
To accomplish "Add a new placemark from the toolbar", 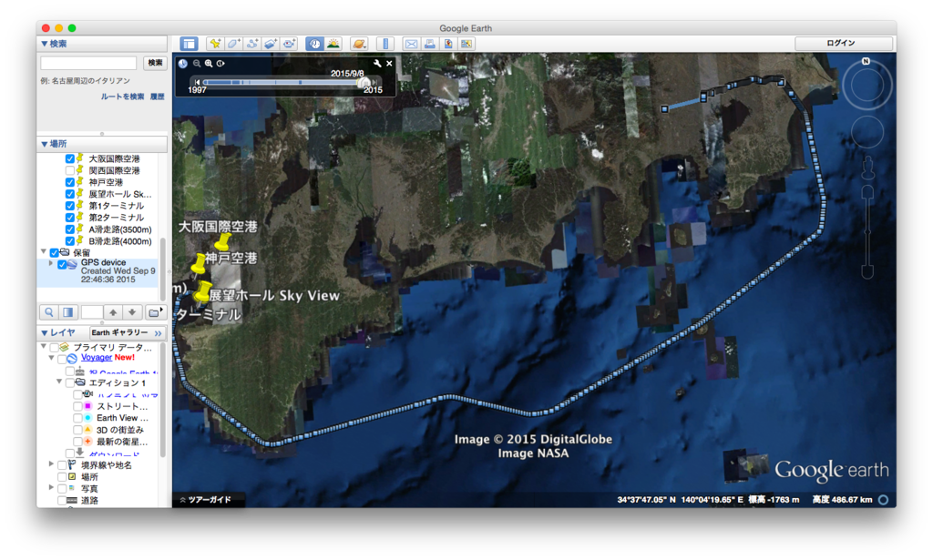I will [215, 44].
